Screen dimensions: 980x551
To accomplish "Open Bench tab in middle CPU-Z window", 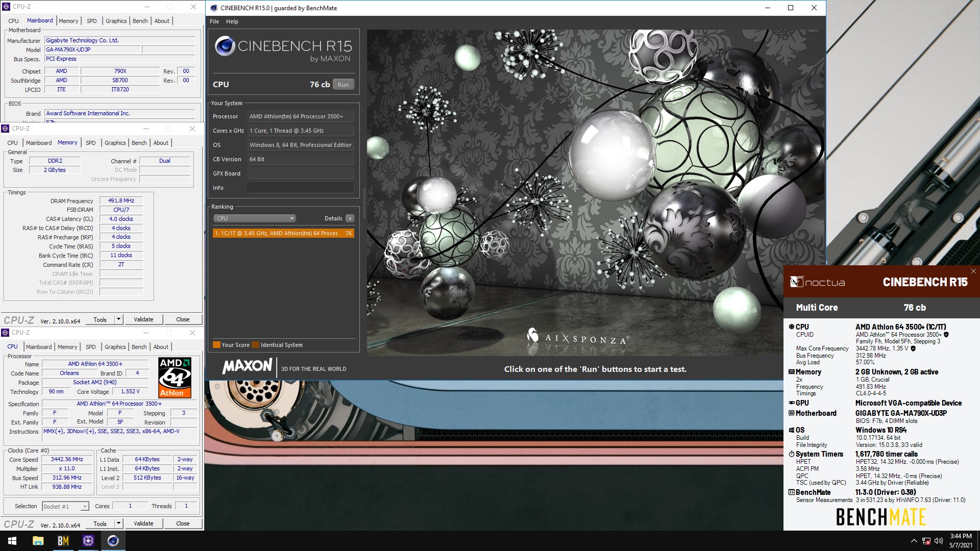I will (139, 143).
